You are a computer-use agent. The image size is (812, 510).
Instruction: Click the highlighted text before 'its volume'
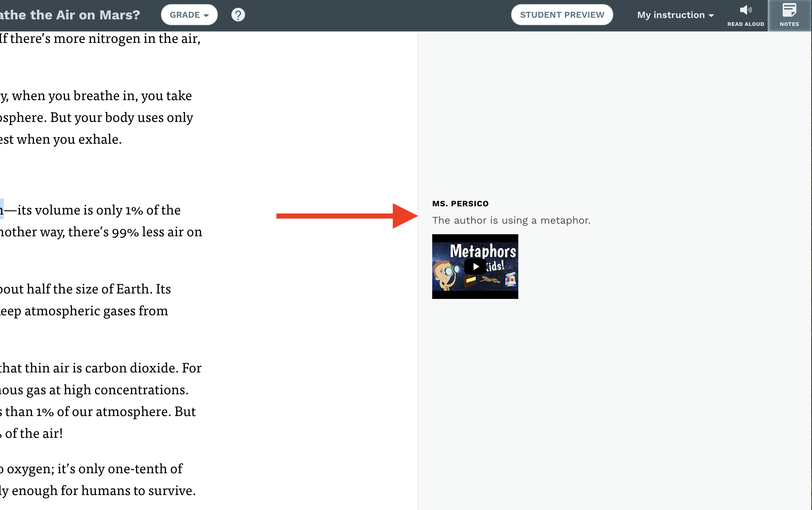(2, 209)
